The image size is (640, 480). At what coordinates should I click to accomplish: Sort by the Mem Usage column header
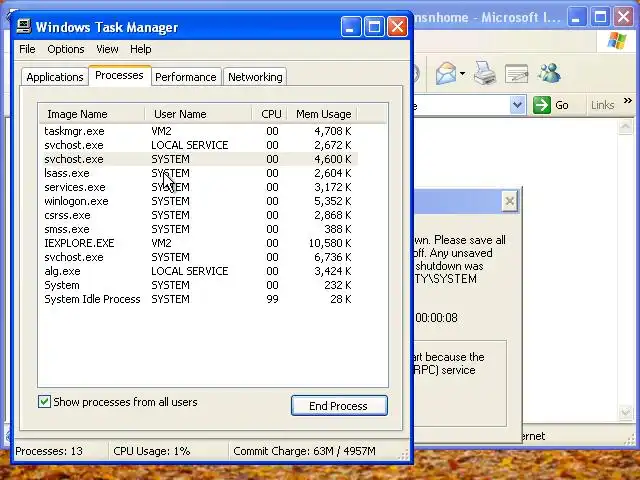point(322,114)
